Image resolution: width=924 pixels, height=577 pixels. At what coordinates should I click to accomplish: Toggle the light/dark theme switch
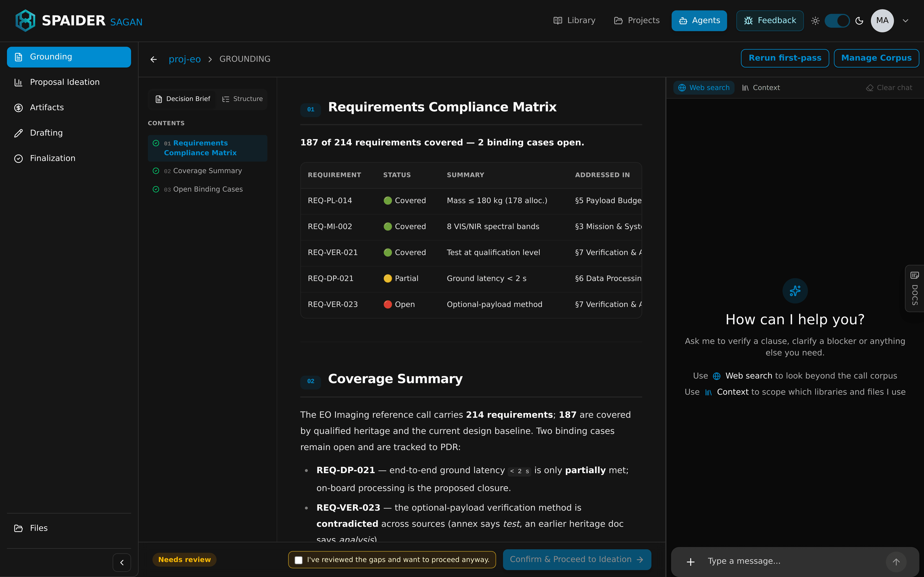point(837,21)
